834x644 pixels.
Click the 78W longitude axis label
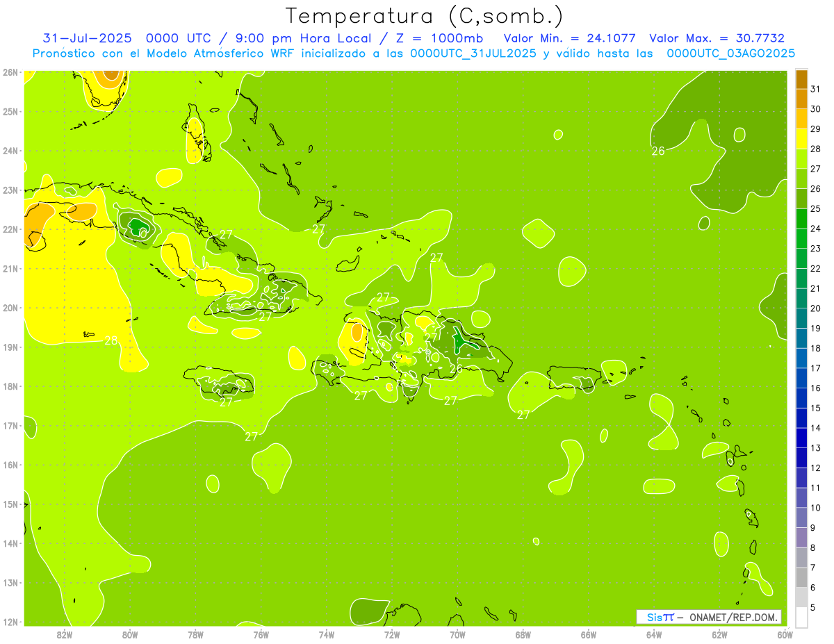pyautogui.click(x=195, y=635)
